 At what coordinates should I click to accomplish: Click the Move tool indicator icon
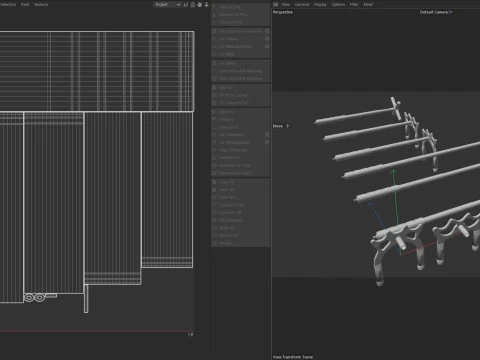point(288,126)
